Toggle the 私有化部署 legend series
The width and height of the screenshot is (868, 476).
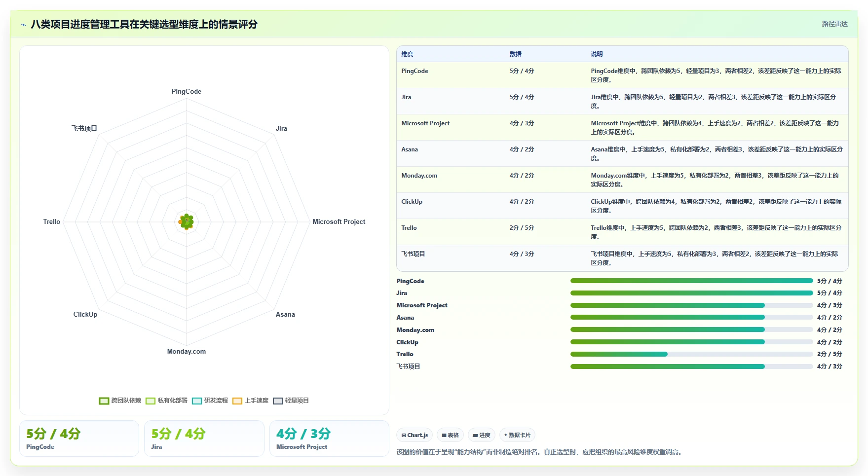pyautogui.click(x=166, y=401)
